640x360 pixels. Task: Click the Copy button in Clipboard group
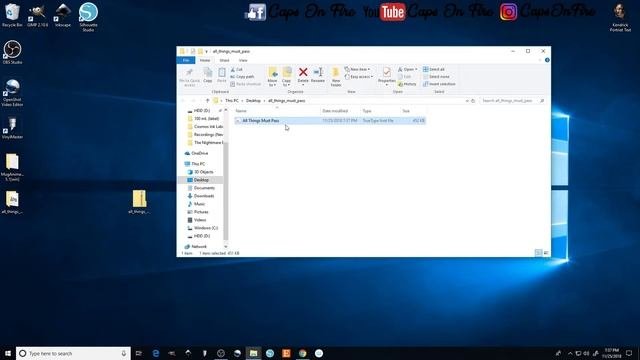click(x=208, y=76)
